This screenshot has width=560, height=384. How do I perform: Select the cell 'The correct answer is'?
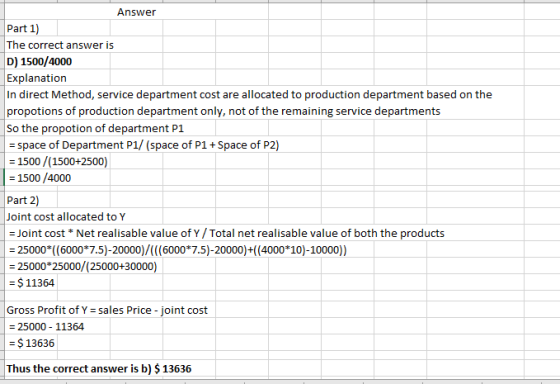[60, 45]
